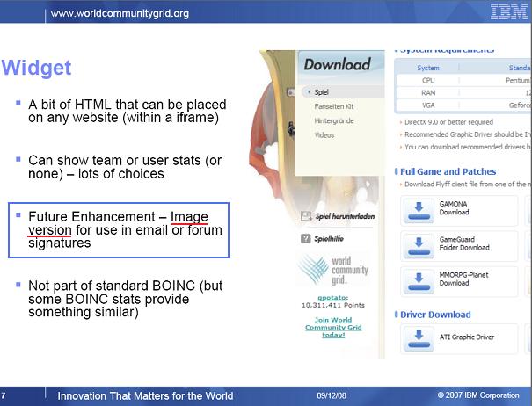Click the ATI Graphic Driver download icon

pos(419,338)
